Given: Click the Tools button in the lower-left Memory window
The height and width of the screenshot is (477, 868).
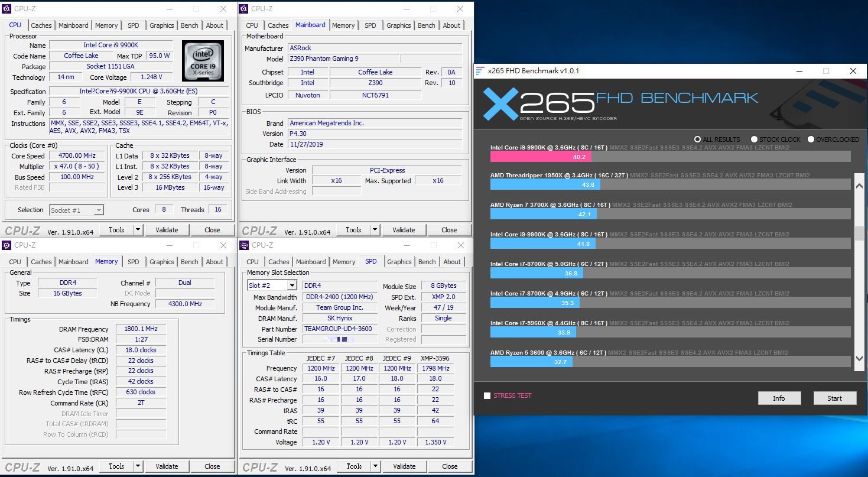Looking at the screenshot, I should (116, 466).
